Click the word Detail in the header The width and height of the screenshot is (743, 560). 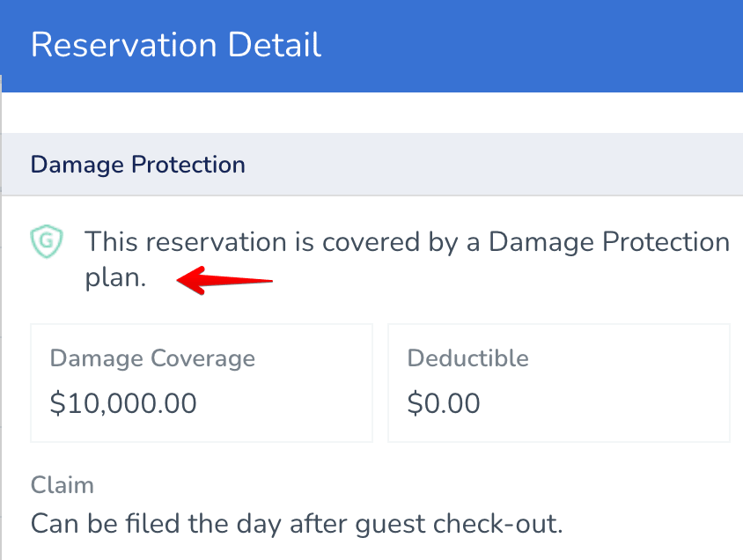click(275, 45)
